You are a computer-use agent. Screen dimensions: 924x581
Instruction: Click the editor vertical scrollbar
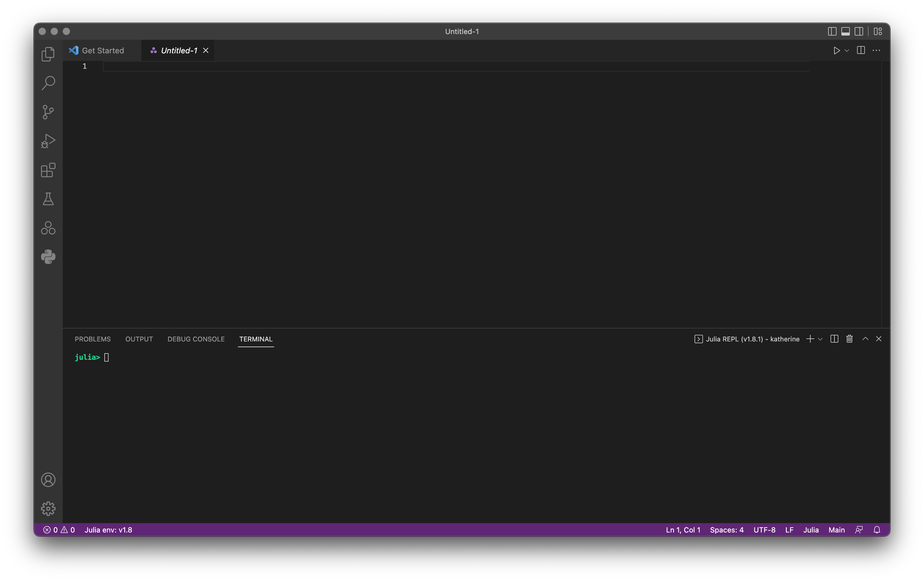click(886, 194)
